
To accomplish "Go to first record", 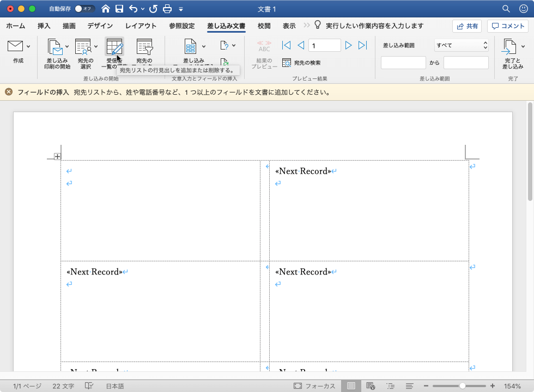I will 287,45.
